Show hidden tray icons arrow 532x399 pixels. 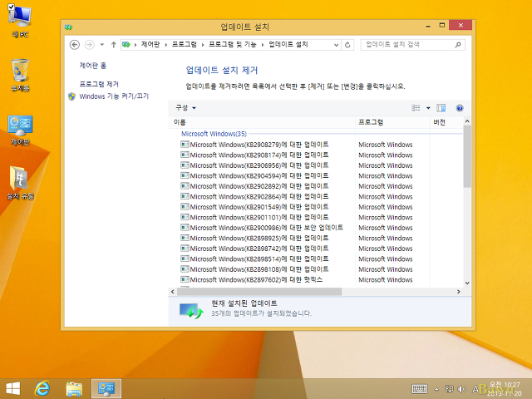pos(436,389)
